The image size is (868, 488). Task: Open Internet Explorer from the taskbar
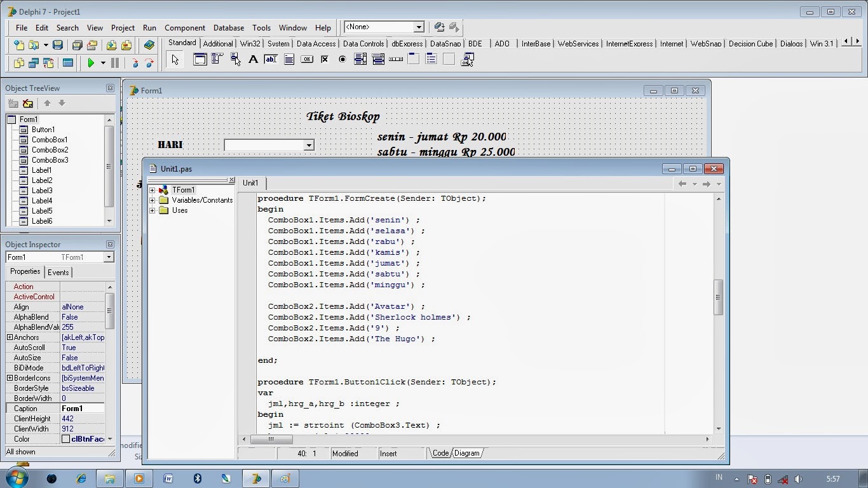pos(81,478)
